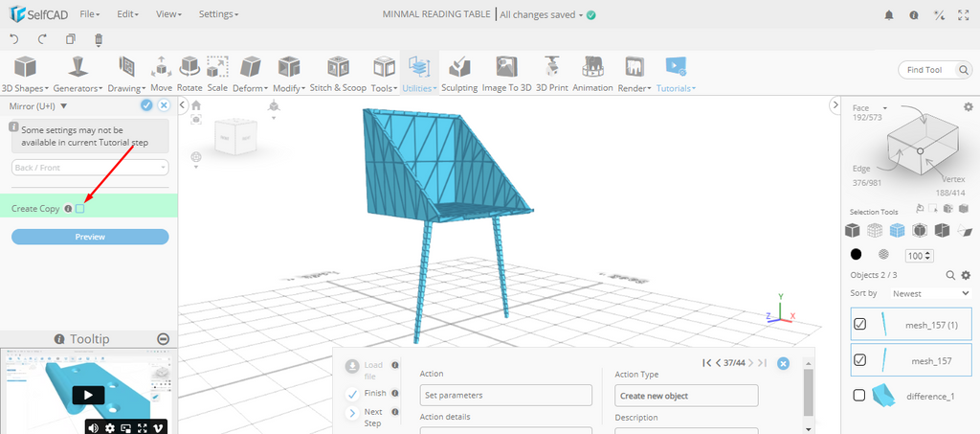
Task: Activate the Rotate tool
Action: click(189, 68)
